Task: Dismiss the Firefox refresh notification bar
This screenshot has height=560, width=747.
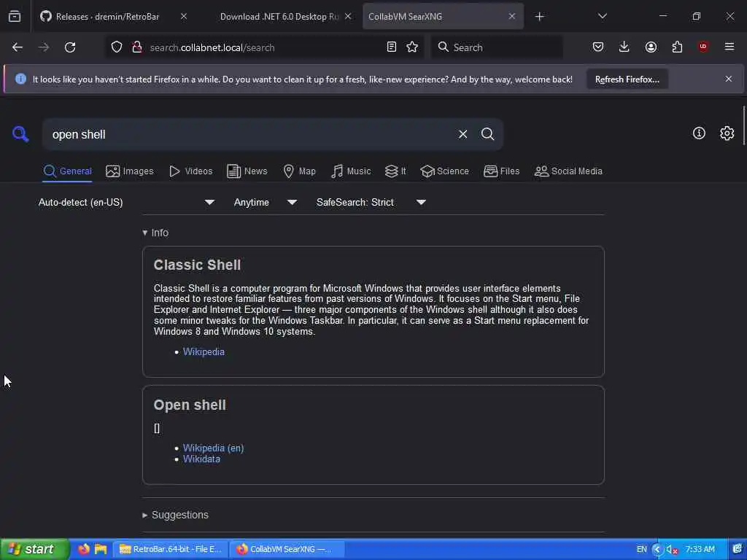Action: pyautogui.click(x=729, y=79)
